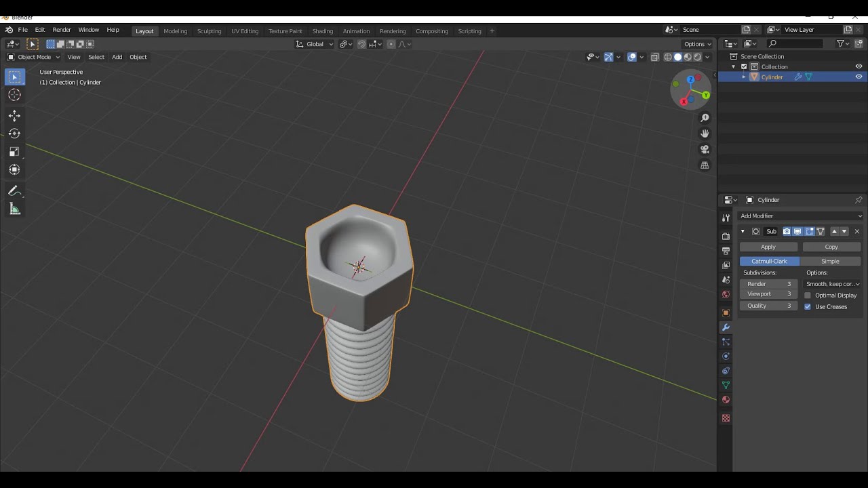Open the viewport Options dropdown

click(x=698, y=44)
